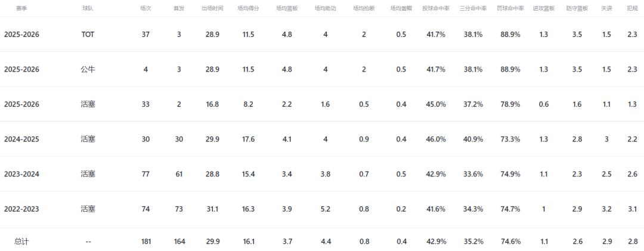Click the 场均得分 column header
This screenshot has height=251, width=644.
(x=249, y=9)
